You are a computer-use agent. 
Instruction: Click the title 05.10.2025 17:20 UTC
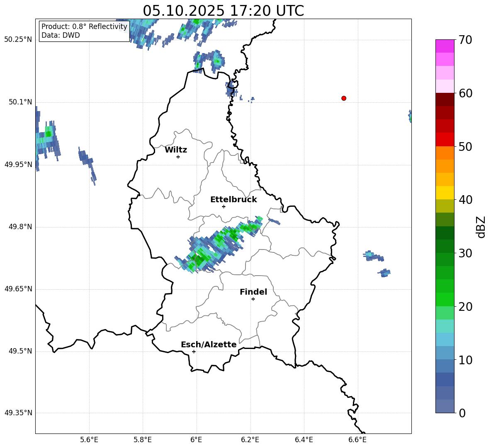[x=223, y=11]
